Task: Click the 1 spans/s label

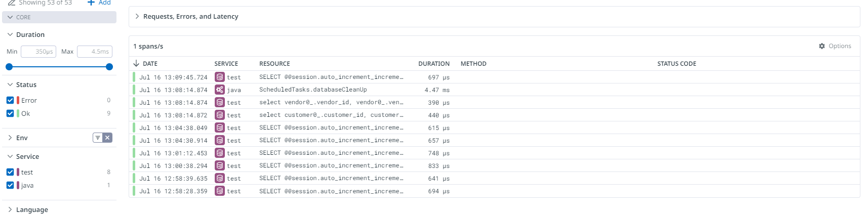Action: click(x=148, y=46)
